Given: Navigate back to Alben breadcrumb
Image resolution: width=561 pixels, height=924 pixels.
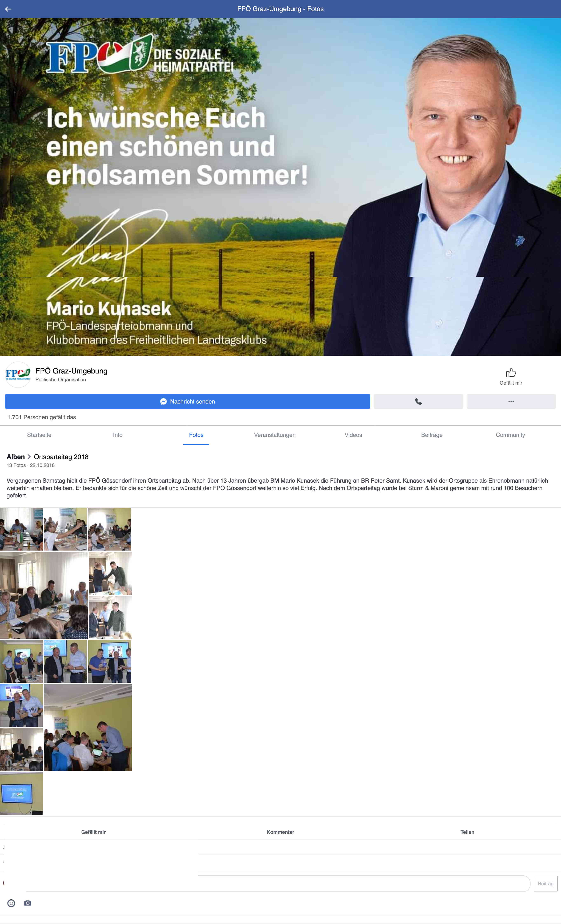Looking at the screenshot, I should (x=16, y=457).
